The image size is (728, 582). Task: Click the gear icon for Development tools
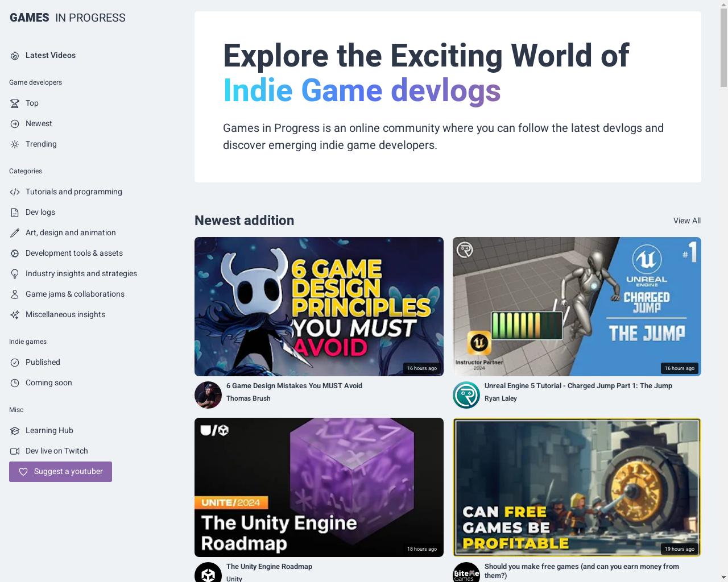point(15,253)
